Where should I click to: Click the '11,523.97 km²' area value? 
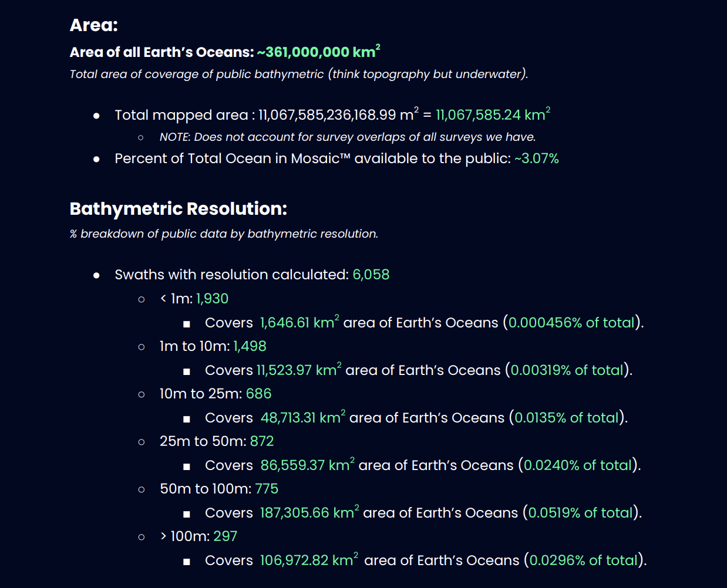299,370
